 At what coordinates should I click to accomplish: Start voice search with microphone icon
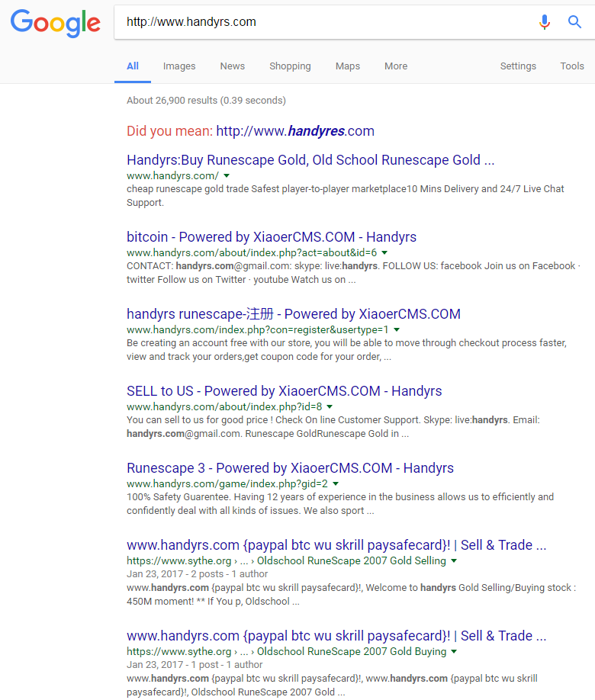coord(544,21)
